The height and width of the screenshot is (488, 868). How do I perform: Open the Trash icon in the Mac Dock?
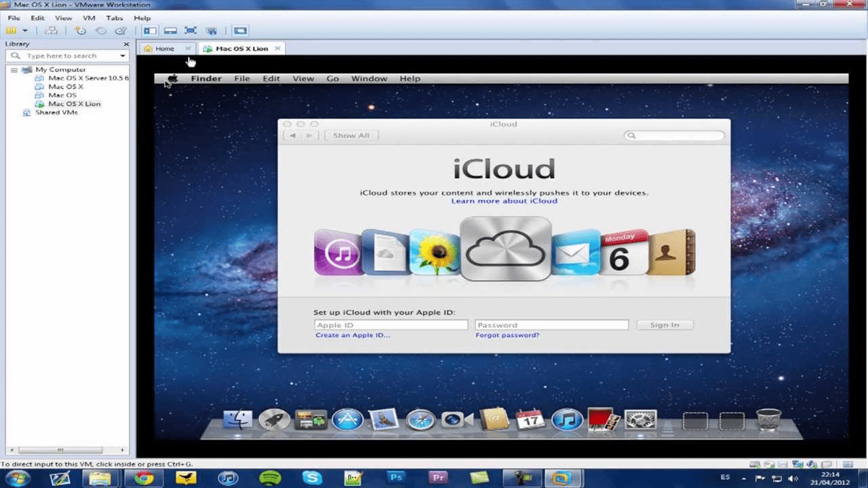click(767, 419)
